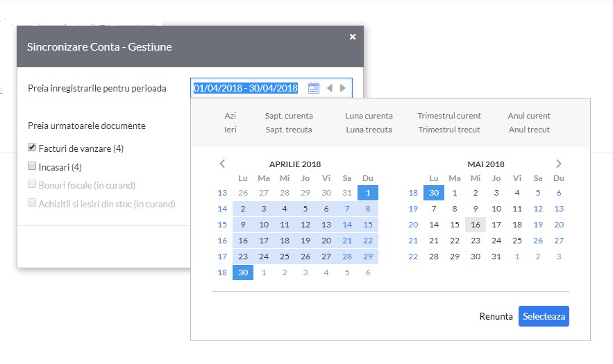Show previous month using left chevron
Image resolution: width=613 pixels, height=364 pixels.
(x=222, y=164)
